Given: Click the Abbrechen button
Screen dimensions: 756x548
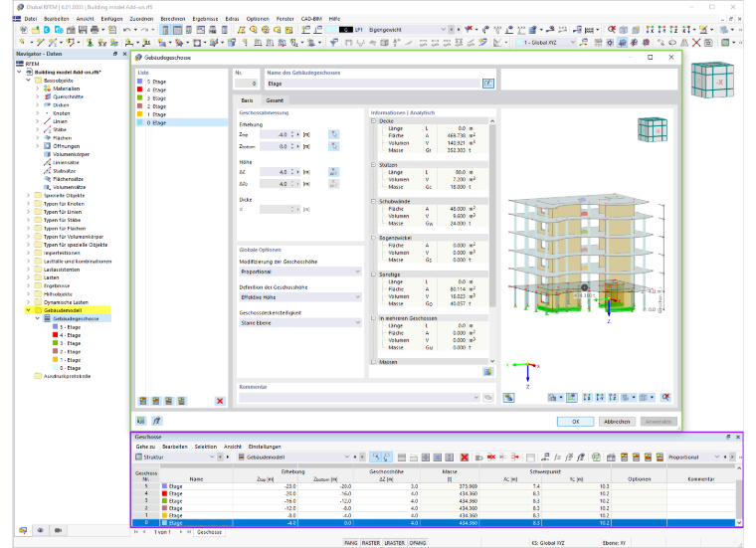Looking at the screenshot, I should [x=617, y=422].
